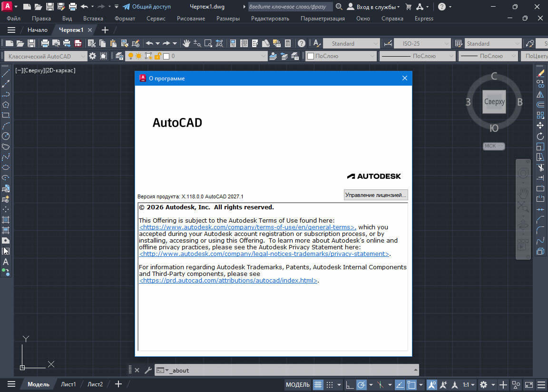
Task: Open the ПоСлою lineweight dropdown
Action: 488,56
